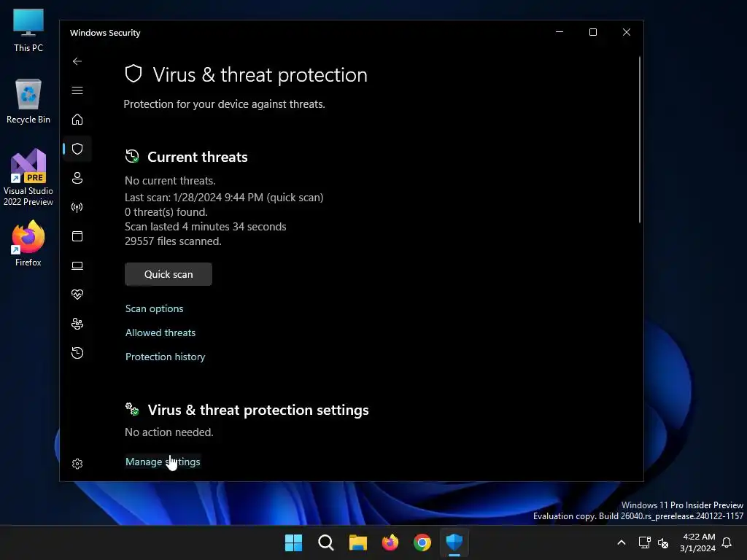Screen dimensions: 747x560
Task: Open Google Chrome from taskbar
Action: [422, 542]
